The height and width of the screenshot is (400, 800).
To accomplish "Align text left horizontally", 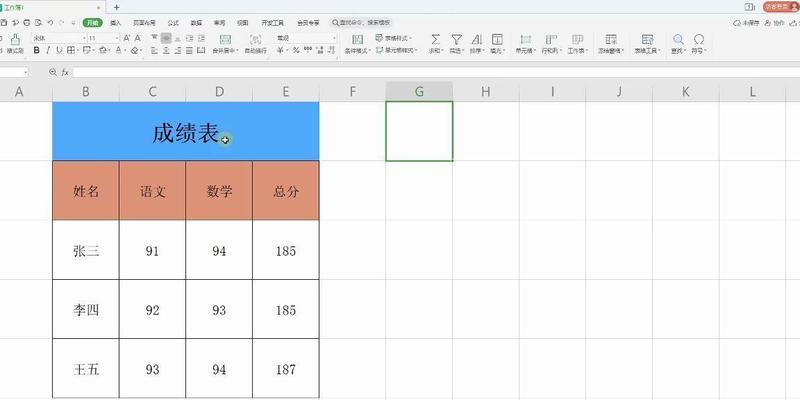I will 155,50.
